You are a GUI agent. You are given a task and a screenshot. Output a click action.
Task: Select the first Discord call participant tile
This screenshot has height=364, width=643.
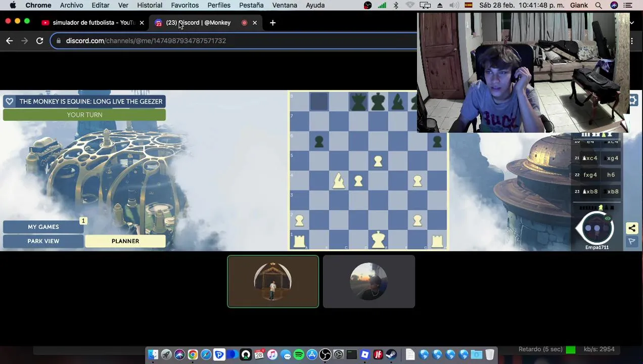point(273,282)
